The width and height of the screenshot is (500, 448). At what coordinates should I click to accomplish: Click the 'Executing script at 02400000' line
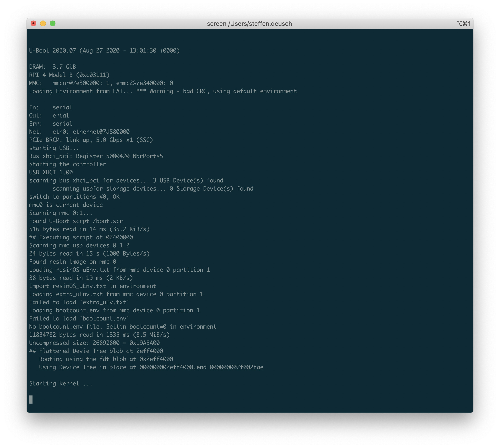point(81,237)
